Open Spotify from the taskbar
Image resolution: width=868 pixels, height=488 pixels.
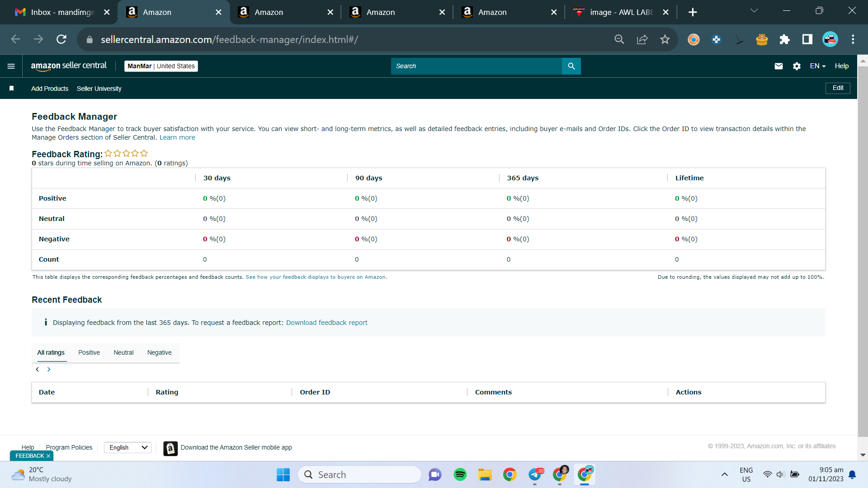tap(460, 474)
